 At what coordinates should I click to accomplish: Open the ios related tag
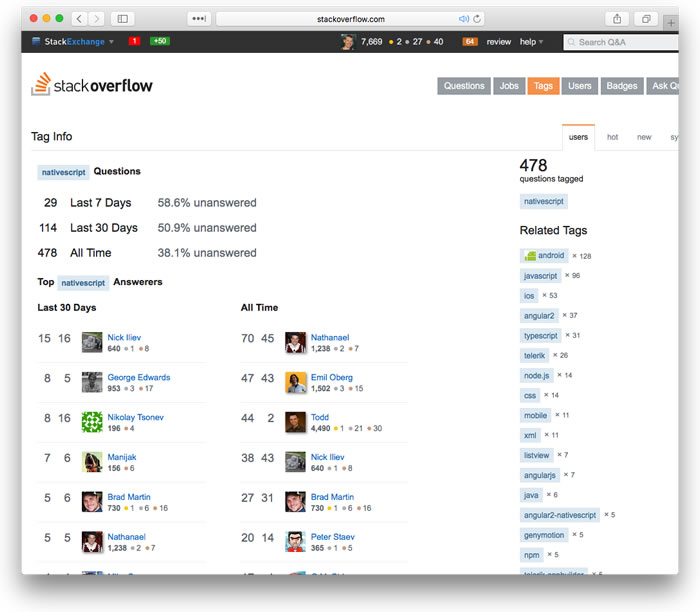point(529,296)
